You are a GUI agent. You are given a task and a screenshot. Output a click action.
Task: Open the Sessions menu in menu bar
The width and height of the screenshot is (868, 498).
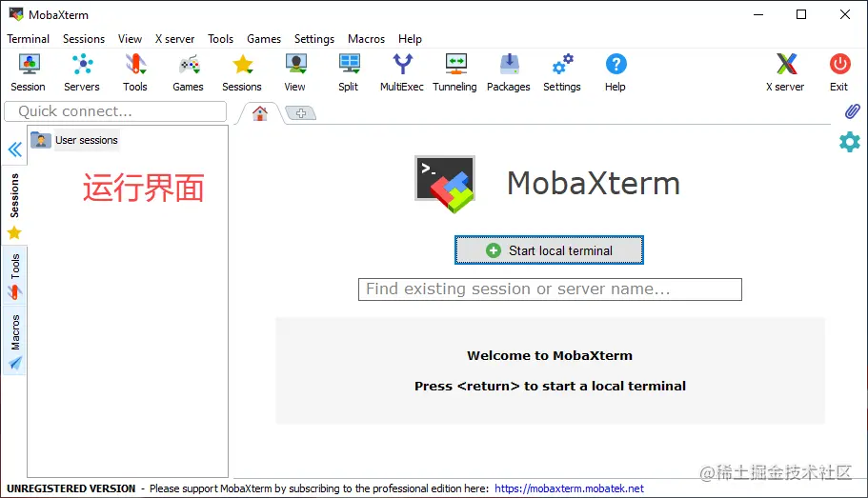(84, 39)
